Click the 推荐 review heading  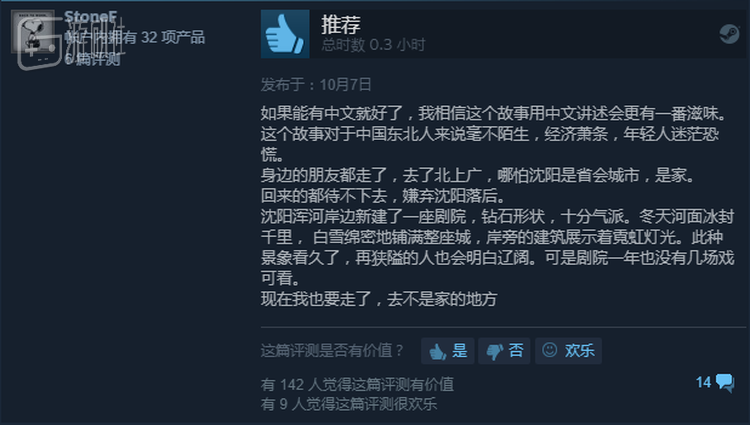341,24
